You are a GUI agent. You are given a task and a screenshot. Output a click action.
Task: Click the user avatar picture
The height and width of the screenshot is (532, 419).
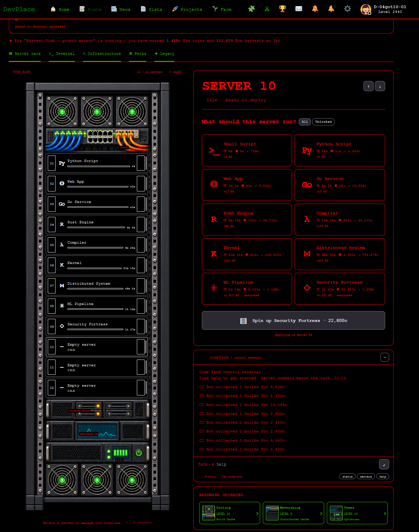coord(366,9)
